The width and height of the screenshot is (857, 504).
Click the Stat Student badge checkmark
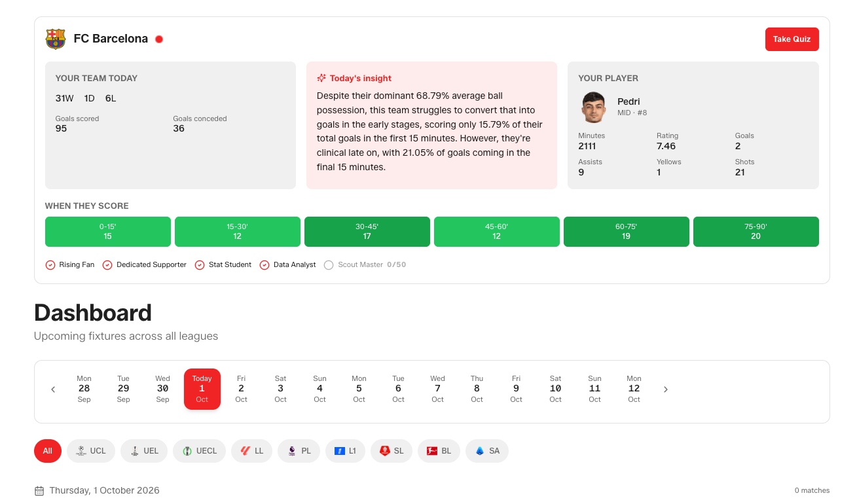(x=200, y=265)
